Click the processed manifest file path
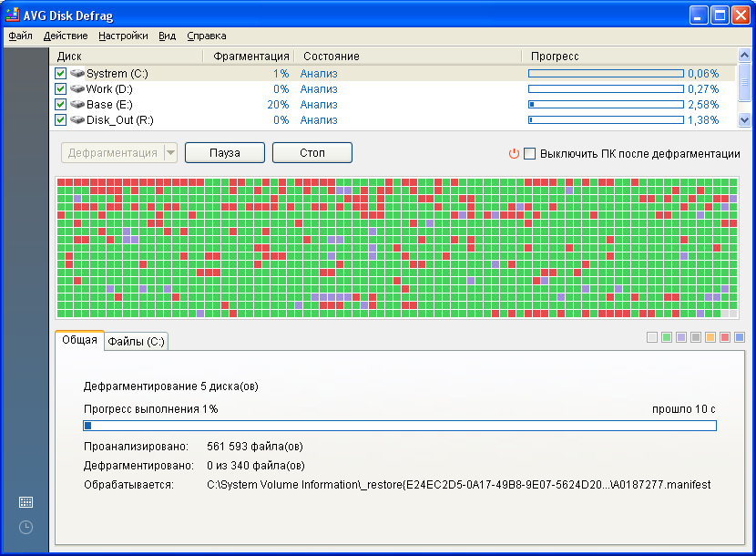 pos(458,485)
